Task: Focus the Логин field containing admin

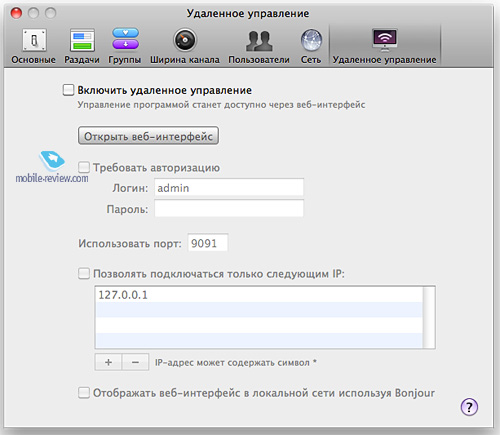Action: [229, 187]
